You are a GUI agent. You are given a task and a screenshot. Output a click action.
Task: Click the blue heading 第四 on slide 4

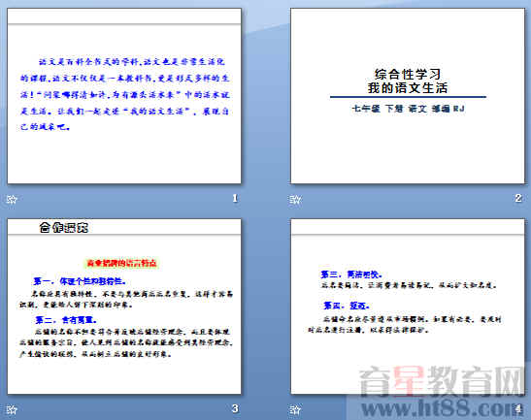point(347,306)
